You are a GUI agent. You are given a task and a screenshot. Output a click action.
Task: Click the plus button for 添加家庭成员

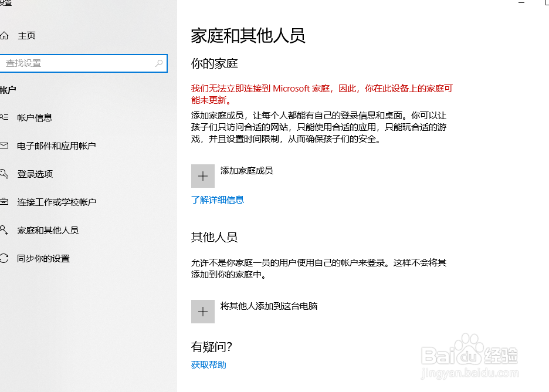203,176
